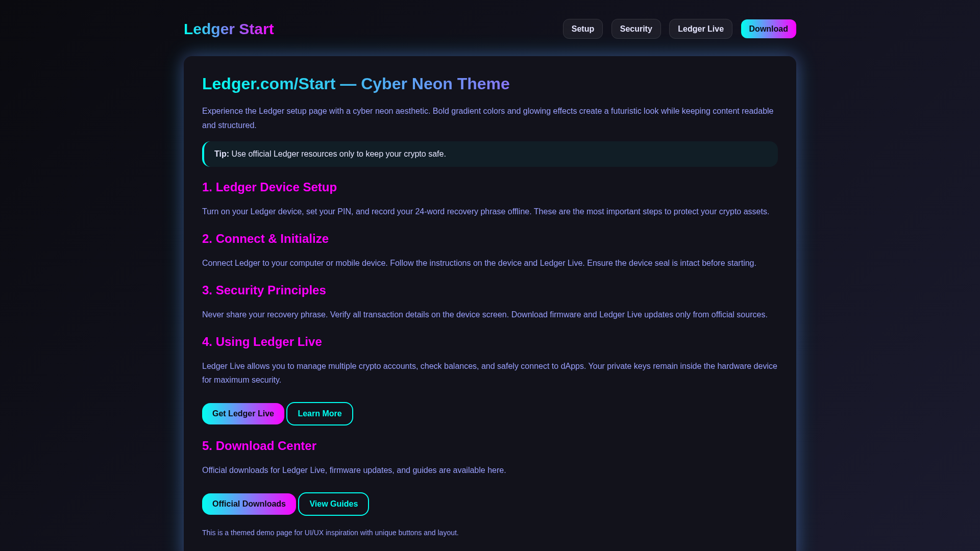The width and height of the screenshot is (980, 551).
Task: Click the Using Ledger Live heading
Action: pos(262,342)
